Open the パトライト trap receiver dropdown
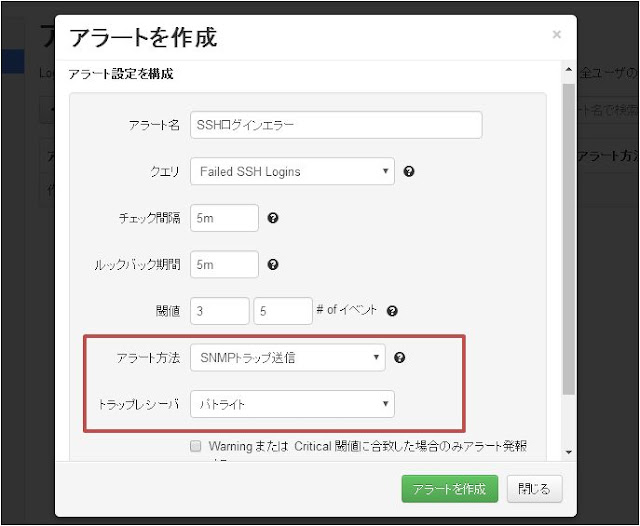640x526 pixels. click(x=292, y=404)
